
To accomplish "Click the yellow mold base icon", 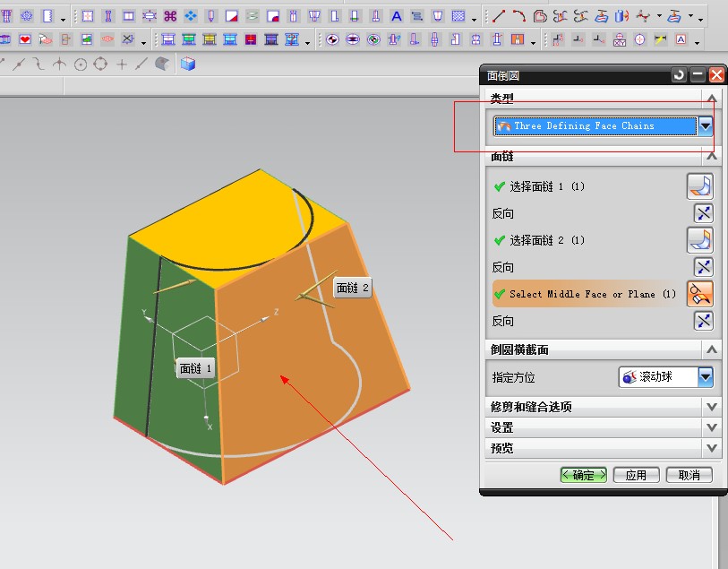I will pos(210,40).
